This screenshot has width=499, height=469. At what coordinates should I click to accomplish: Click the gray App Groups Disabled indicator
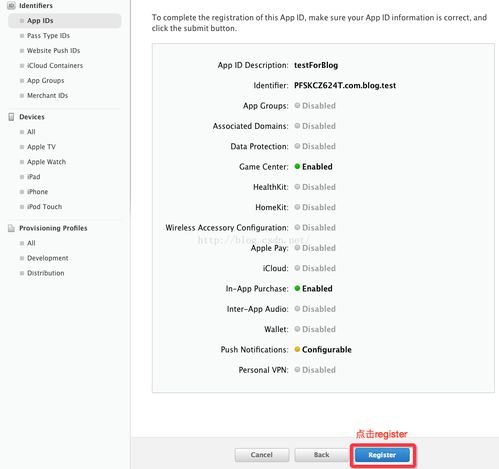point(297,105)
